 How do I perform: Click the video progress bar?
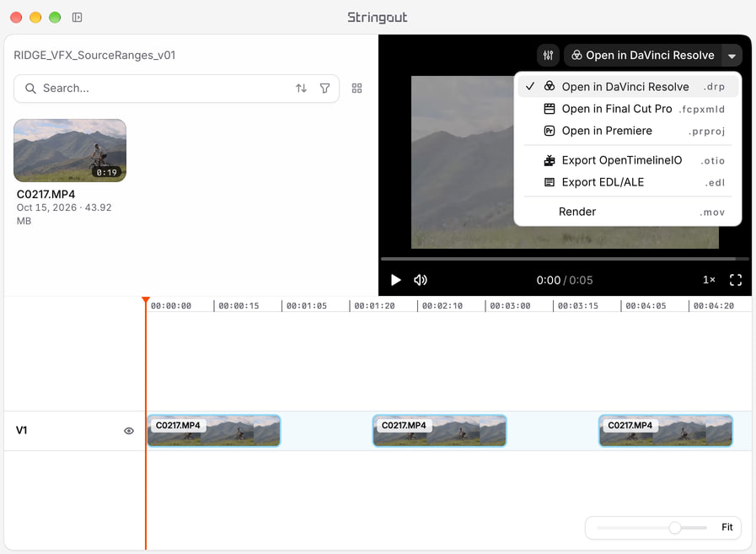[x=565, y=259]
